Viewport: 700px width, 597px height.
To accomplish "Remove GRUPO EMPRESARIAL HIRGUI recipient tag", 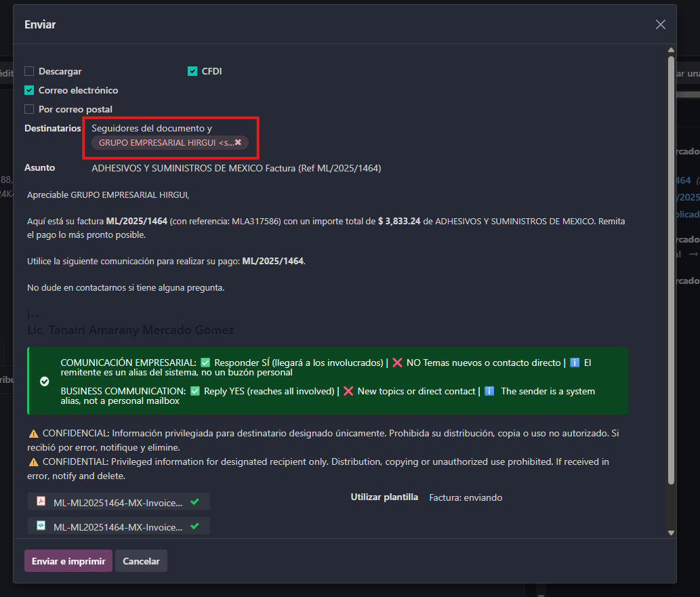I will [238, 142].
